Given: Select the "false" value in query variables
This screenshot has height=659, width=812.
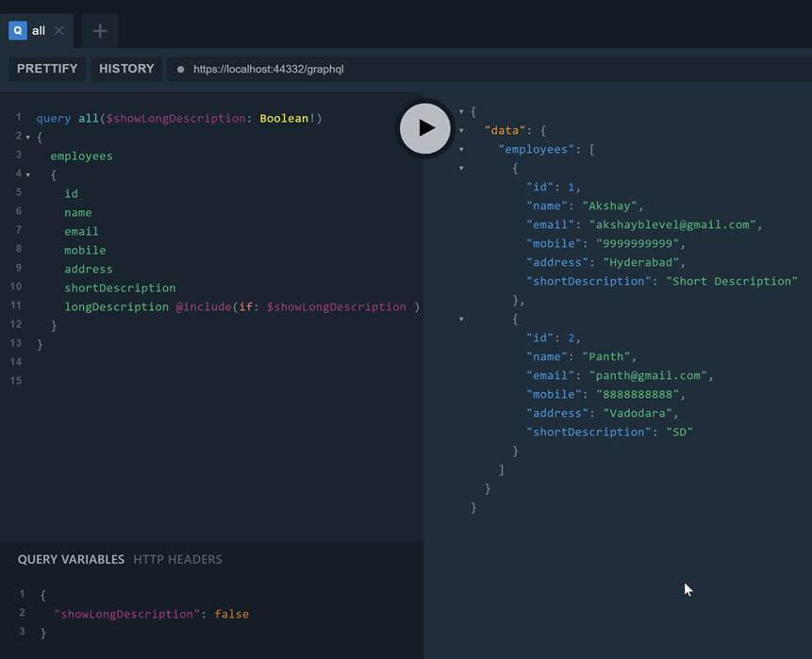Looking at the screenshot, I should (x=231, y=614).
